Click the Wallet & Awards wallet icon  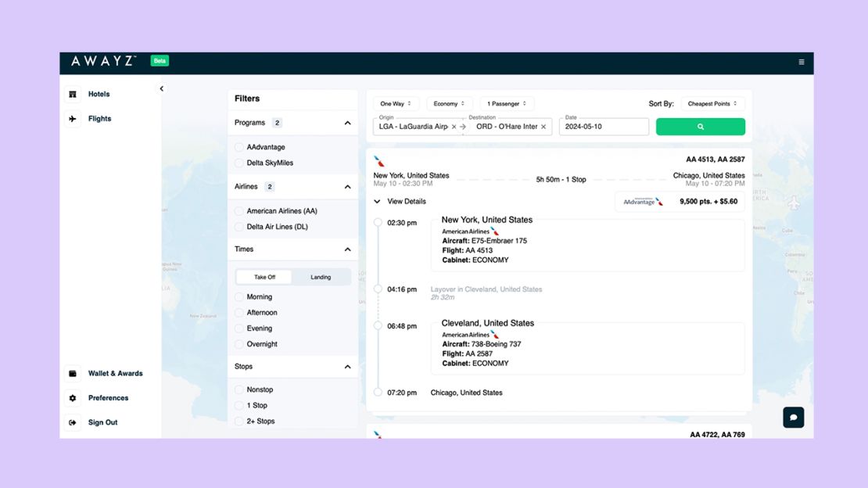coord(73,373)
